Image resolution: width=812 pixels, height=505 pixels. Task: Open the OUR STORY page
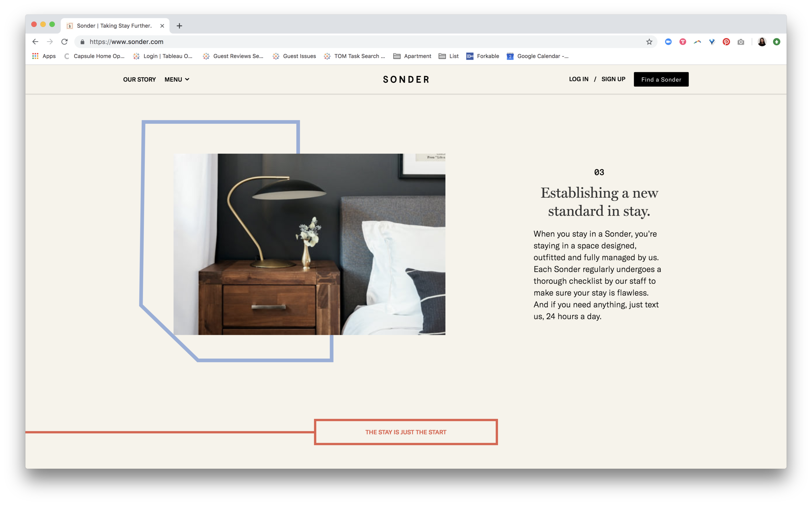click(140, 80)
